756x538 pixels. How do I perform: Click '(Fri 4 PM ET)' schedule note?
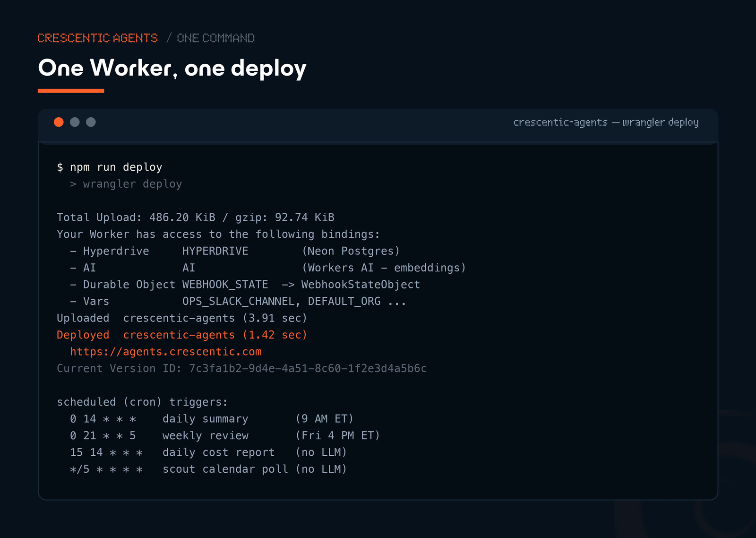click(x=337, y=436)
